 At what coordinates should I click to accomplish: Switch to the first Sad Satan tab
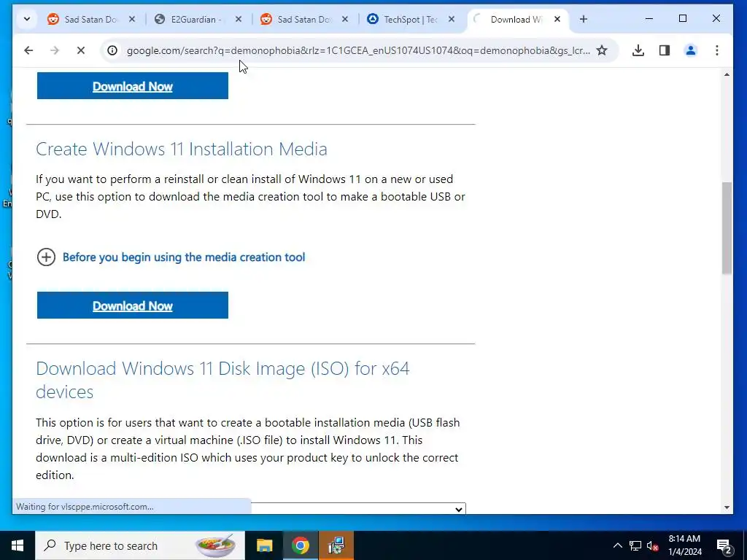tap(90, 20)
